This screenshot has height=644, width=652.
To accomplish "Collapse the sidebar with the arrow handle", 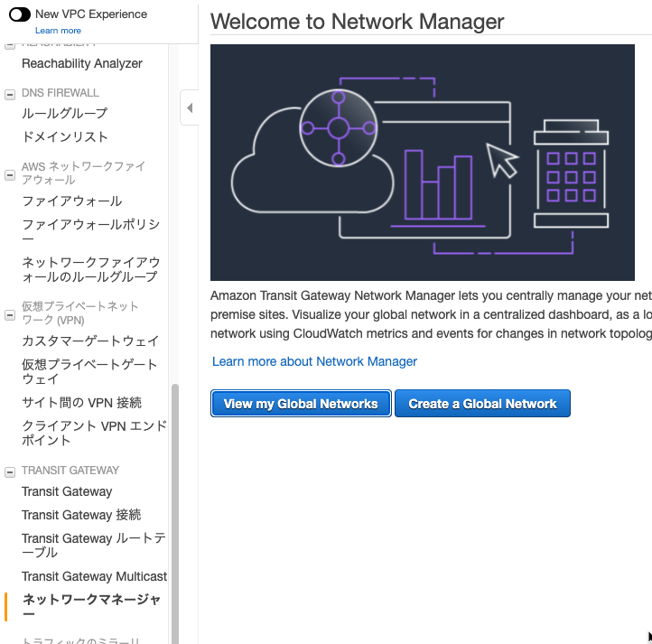I will point(190,107).
